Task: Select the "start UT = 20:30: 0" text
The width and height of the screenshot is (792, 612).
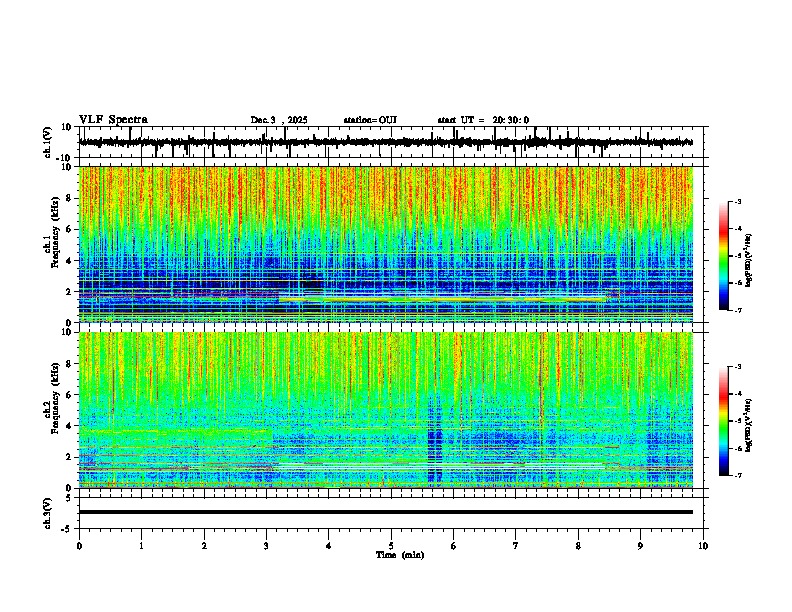Action: [483, 120]
